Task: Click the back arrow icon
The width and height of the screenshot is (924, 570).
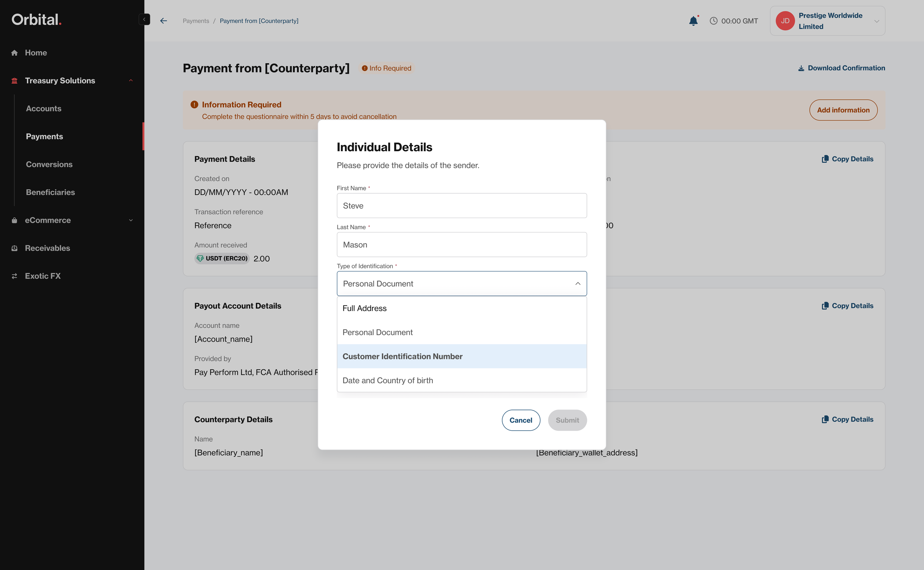Action: click(x=163, y=21)
